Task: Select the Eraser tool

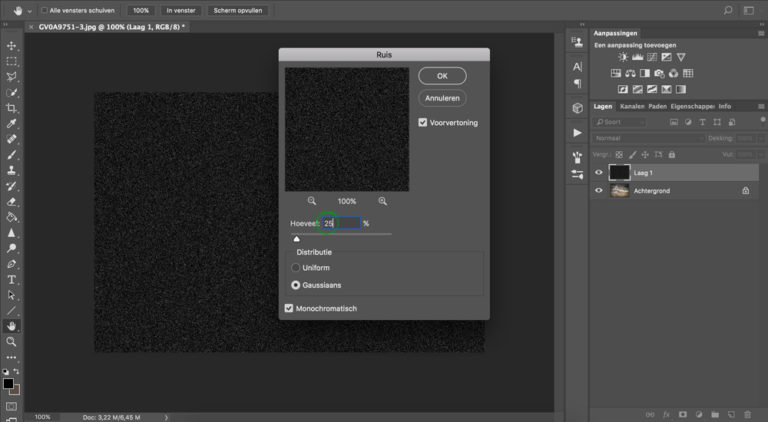Action: pyautogui.click(x=11, y=202)
